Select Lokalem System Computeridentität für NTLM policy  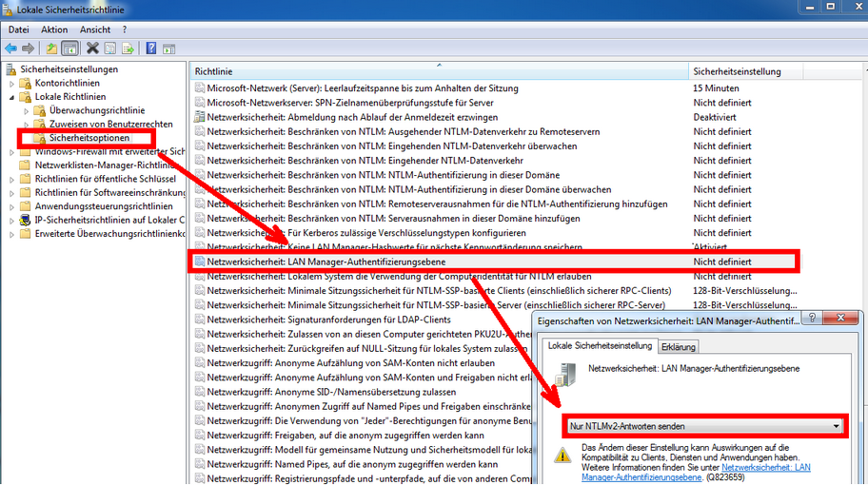point(399,276)
